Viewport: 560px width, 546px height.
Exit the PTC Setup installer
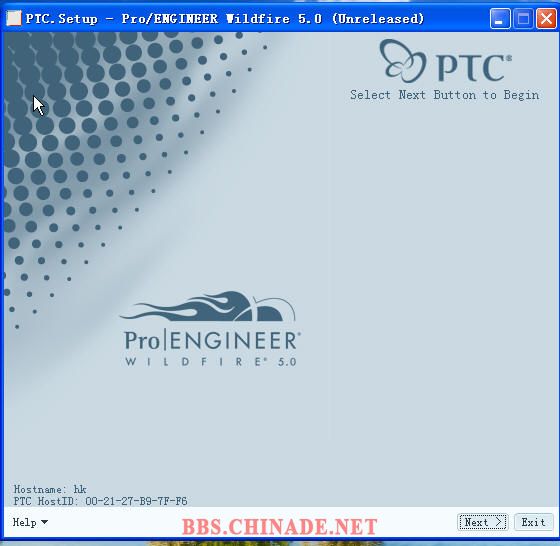534,522
